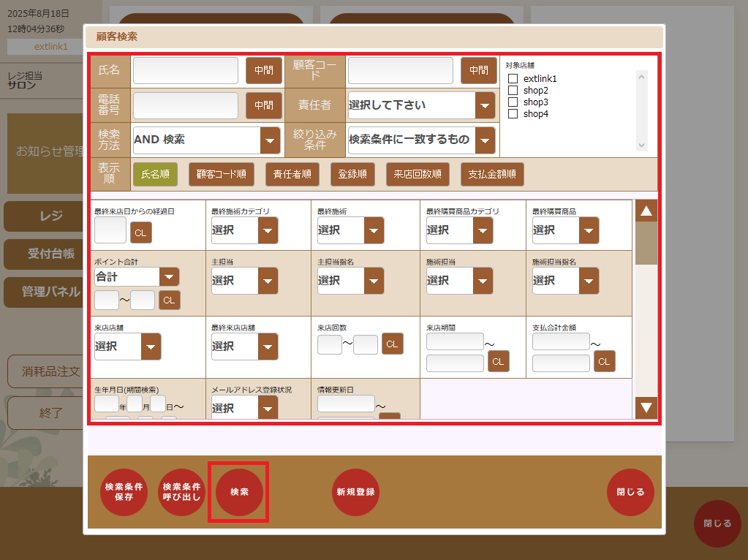The height and width of the screenshot is (560, 748).
Task: Save search conditions with 検索条件保存
Action: tap(124, 492)
